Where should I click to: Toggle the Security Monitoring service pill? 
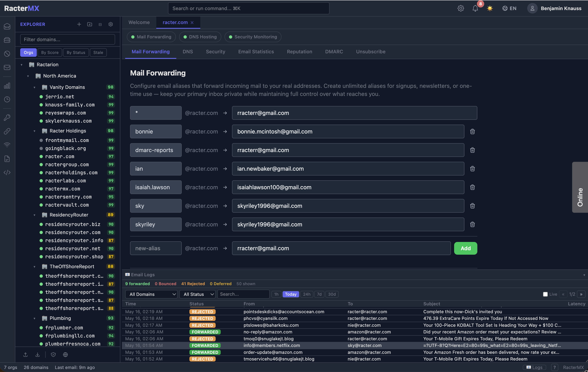click(253, 37)
